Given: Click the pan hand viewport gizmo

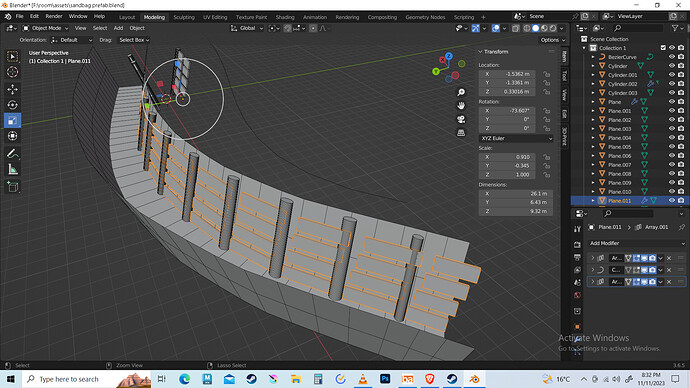Looking at the screenshot, I should pyautogui.click(x=461, y=106).
